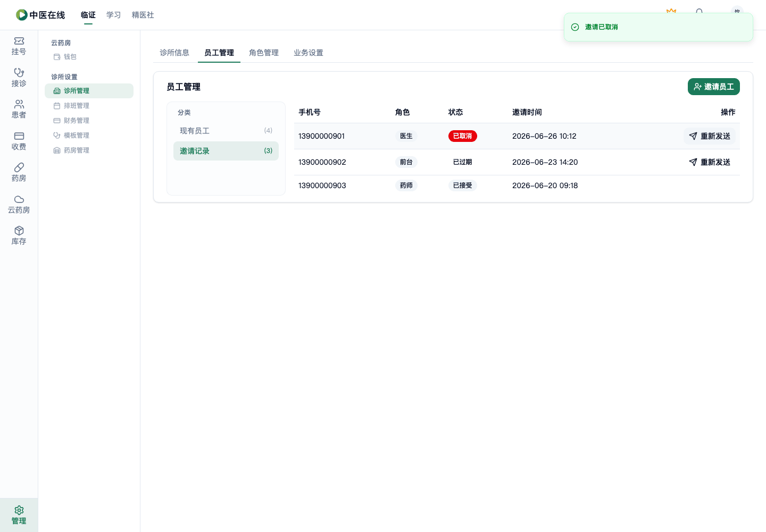Open the 员工管理 tab
Image resolution: width=766 pixels, height=532 pixels.
point(219,53)
